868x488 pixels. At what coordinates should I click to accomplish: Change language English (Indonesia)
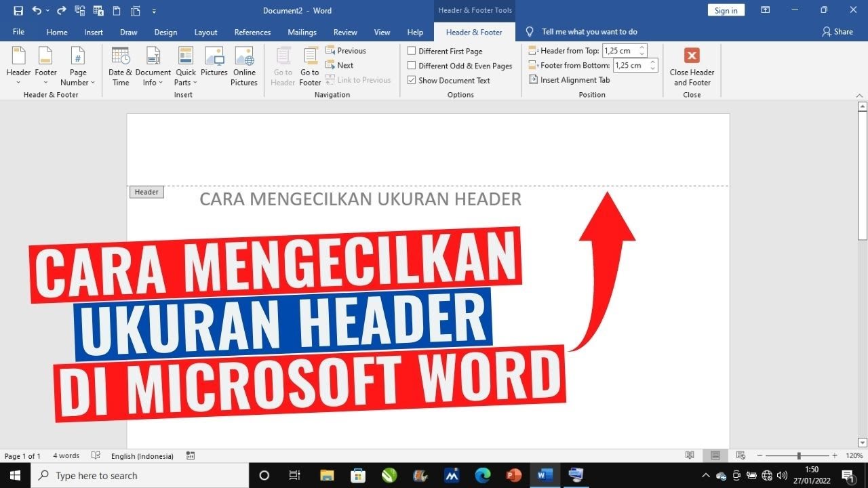(142, 456)
